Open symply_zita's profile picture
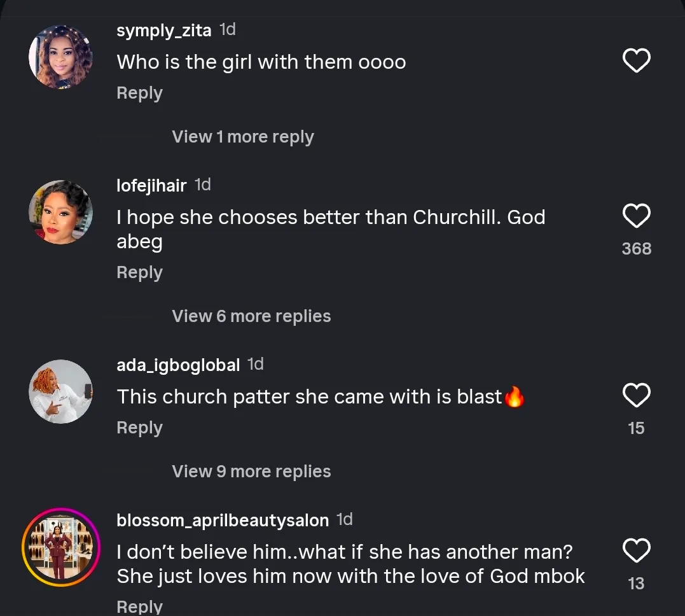685x616 pixels. (61, 57)
